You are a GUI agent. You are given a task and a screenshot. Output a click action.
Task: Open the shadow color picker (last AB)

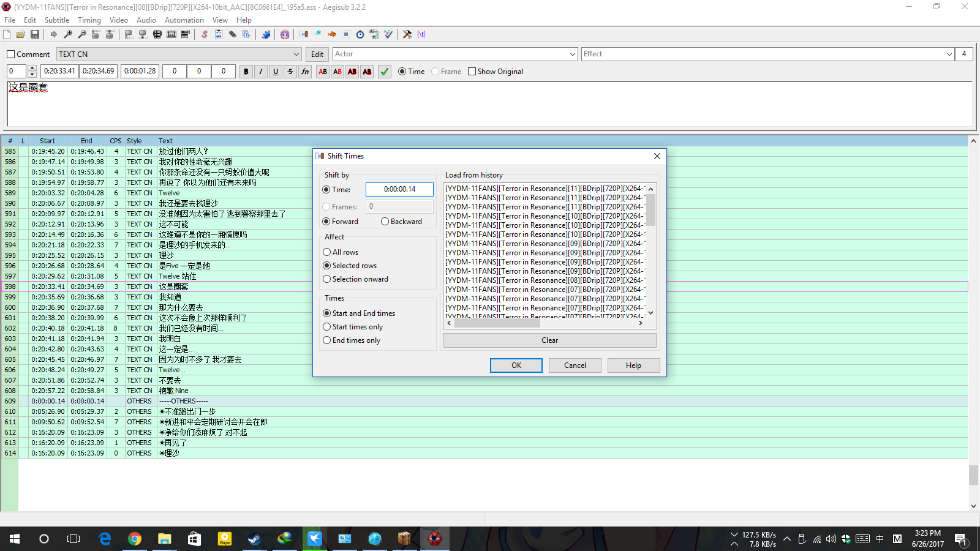[x=367, y=72]
